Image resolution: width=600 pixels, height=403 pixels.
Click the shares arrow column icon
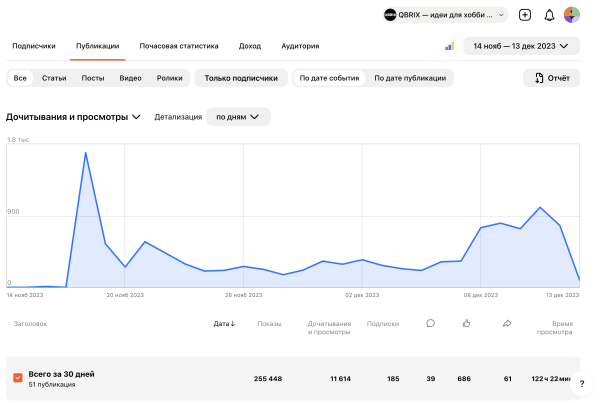[x=507, y=323]
